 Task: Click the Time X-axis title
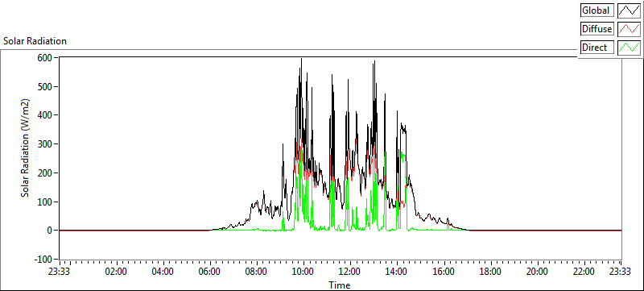click(339, 285)
